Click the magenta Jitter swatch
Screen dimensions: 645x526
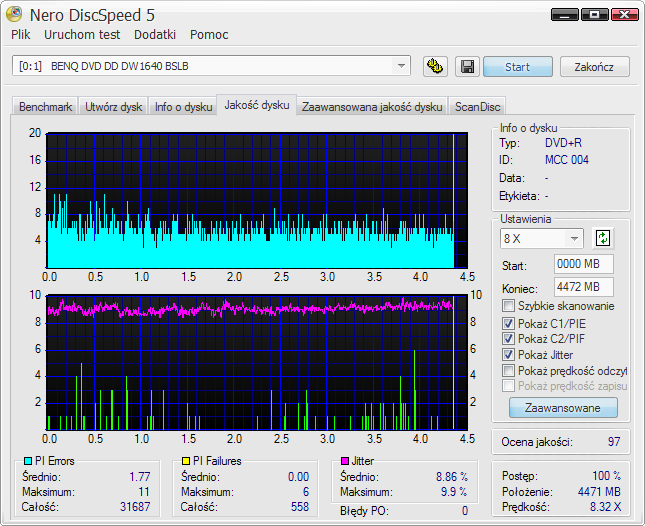click(345, 461)
